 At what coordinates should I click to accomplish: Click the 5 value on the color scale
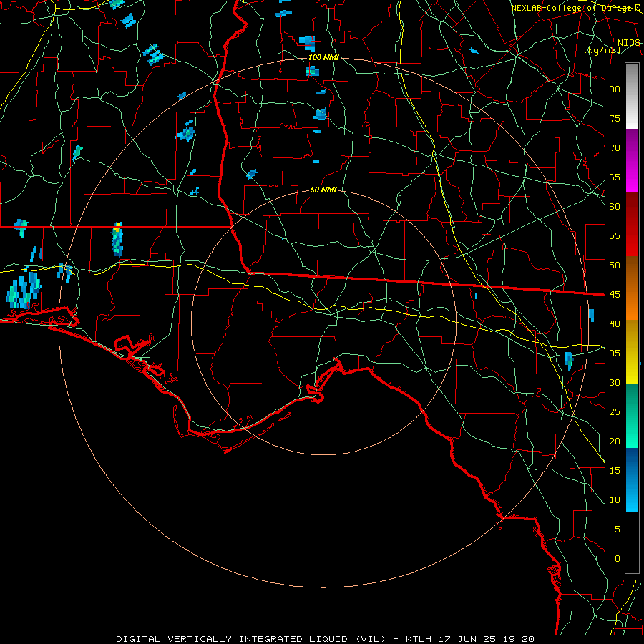coord(618,529)
